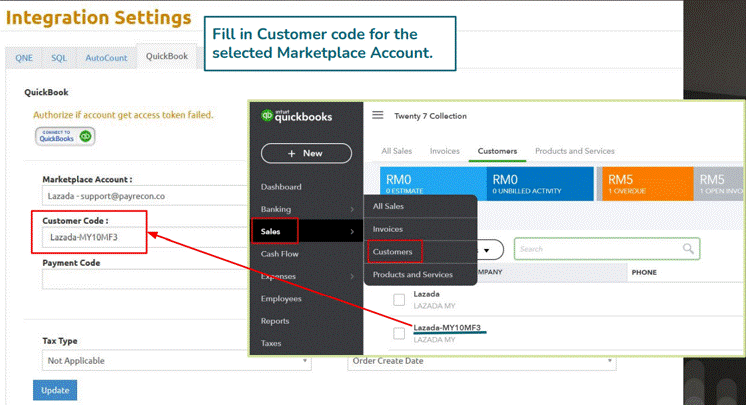The height and width of the screenshot is (405, 746).
Task: Click the QuickBooks logo in sidebar
Action: (296, 116)
